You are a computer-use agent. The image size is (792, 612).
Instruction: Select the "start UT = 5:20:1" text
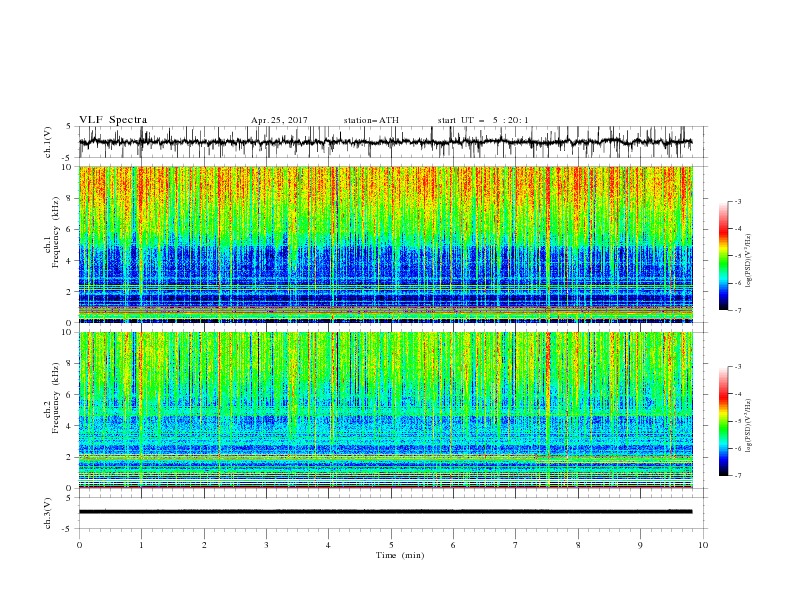483,120
